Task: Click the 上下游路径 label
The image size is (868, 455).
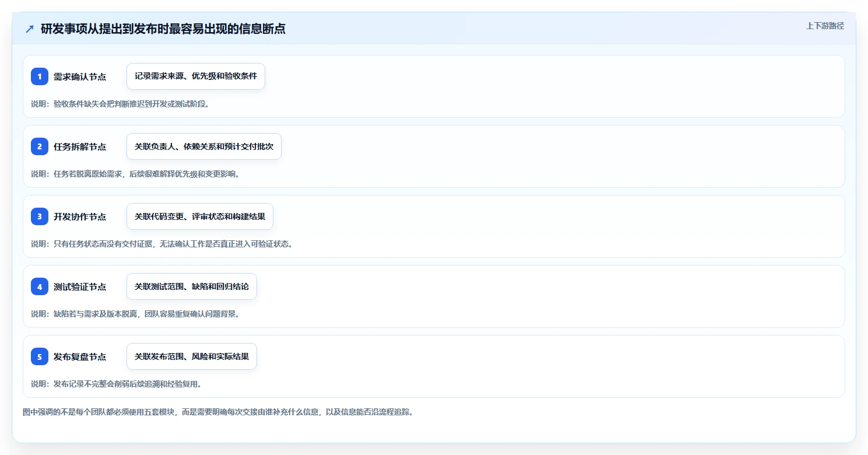Action: (825, 26)
